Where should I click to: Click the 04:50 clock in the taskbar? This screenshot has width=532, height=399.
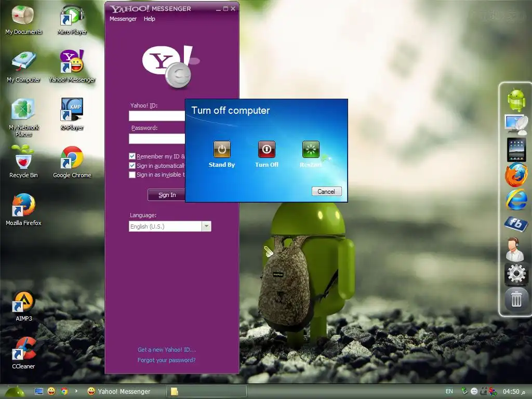point(514,392)
